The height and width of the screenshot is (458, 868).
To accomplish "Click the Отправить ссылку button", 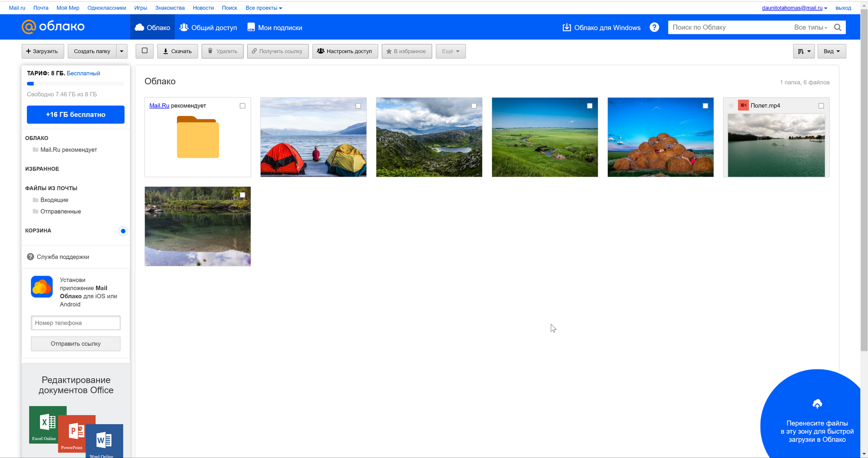I will 76,343.
